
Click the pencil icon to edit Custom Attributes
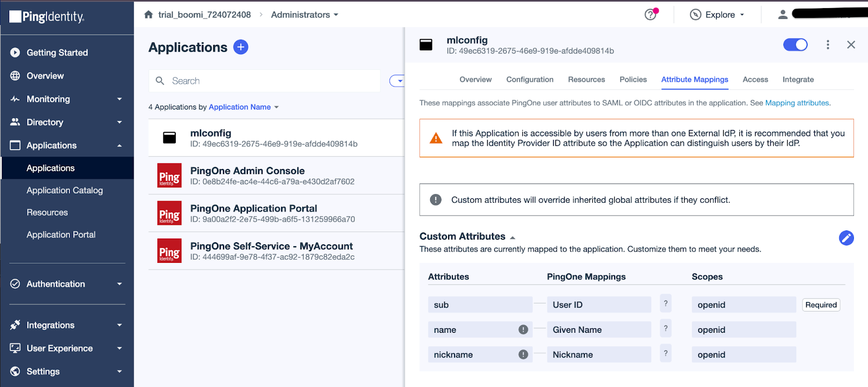tap(846, 238)
